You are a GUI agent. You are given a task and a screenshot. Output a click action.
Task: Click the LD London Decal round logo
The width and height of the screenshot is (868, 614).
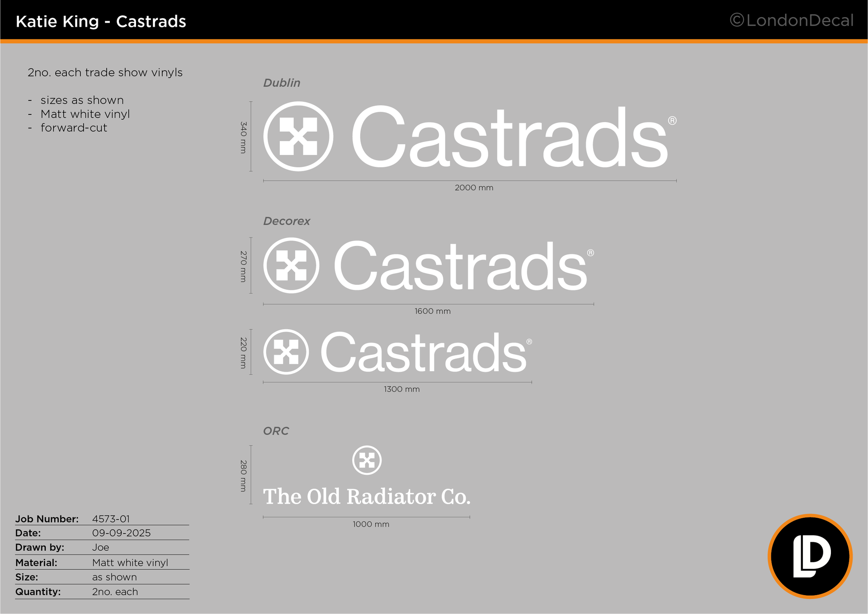click(x=810, y=556)
